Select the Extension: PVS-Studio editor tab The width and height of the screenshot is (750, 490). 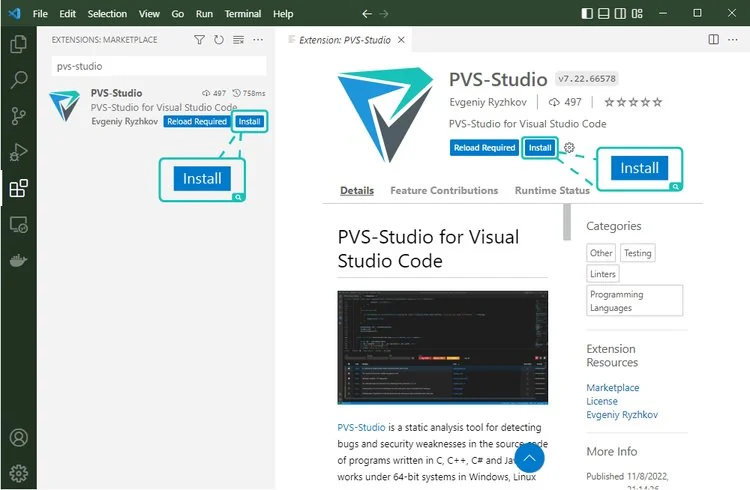[x=345, y=40]
